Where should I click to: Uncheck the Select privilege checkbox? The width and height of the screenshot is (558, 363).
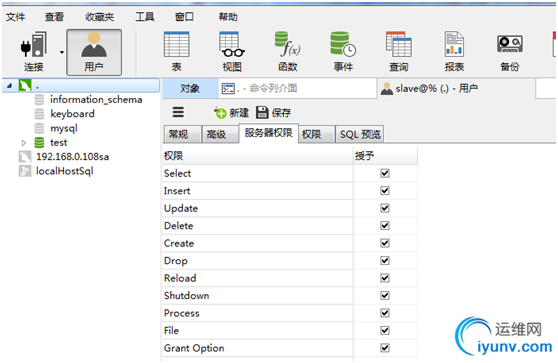(385, 173)
